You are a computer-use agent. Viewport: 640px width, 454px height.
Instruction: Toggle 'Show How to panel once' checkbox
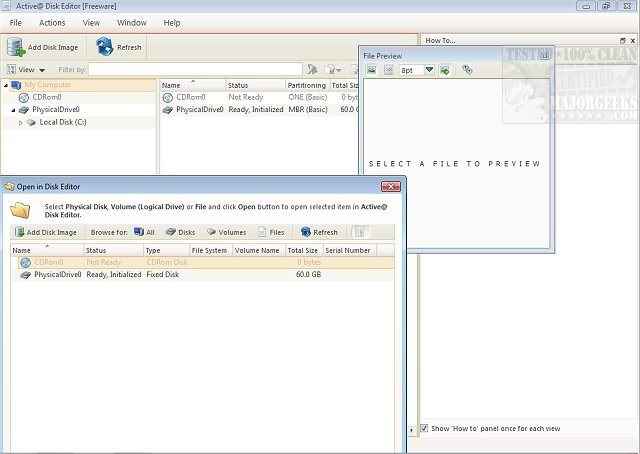pyautogui.click(x=425, y=428)
